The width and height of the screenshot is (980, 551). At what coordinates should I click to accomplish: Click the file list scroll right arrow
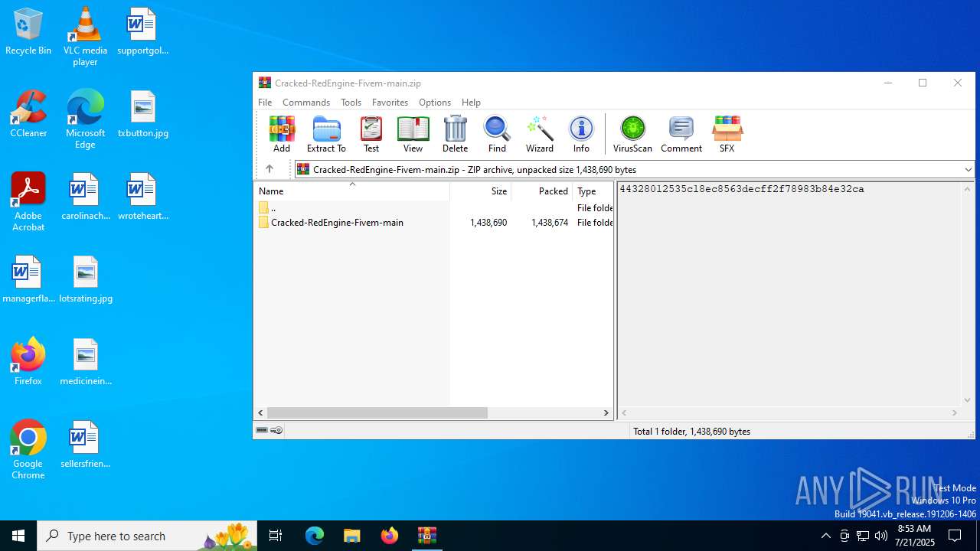tap(606, 412)
